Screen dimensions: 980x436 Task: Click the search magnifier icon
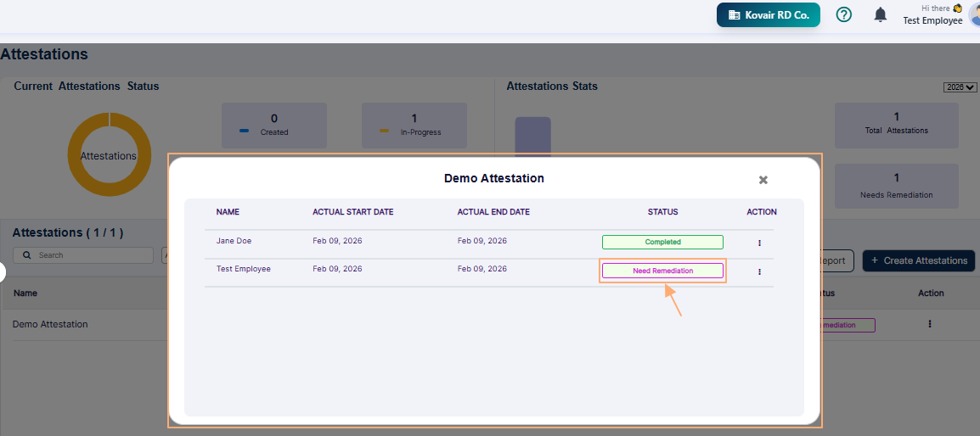[x=27, y=254]
